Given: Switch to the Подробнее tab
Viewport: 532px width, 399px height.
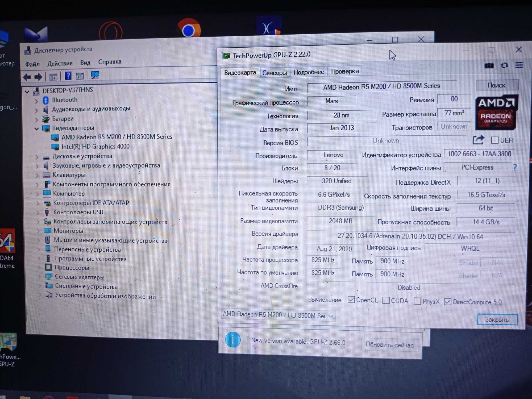Looking at the screenshot, I should click(x=309, y=72).
